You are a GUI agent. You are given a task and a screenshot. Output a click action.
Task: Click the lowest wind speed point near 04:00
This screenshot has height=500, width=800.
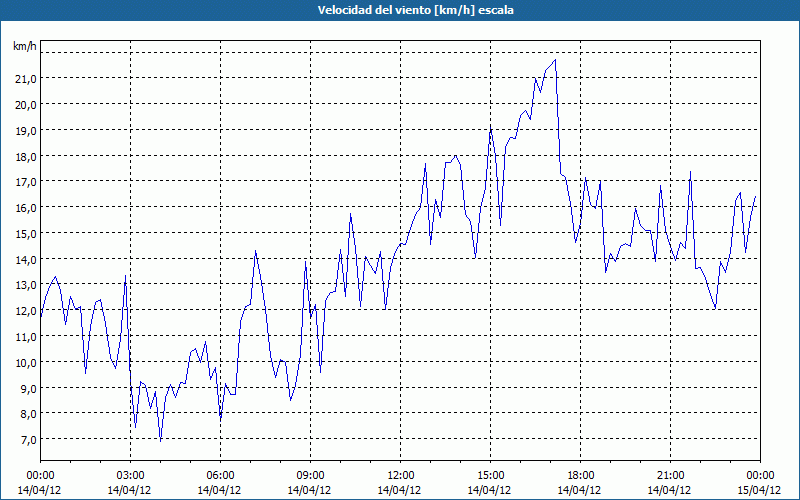coord(160,441)
